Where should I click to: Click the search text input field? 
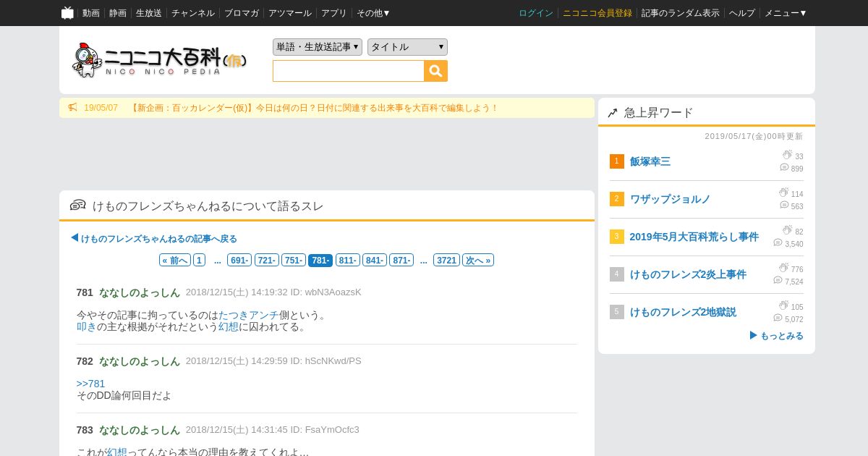(x=349, y=71)
